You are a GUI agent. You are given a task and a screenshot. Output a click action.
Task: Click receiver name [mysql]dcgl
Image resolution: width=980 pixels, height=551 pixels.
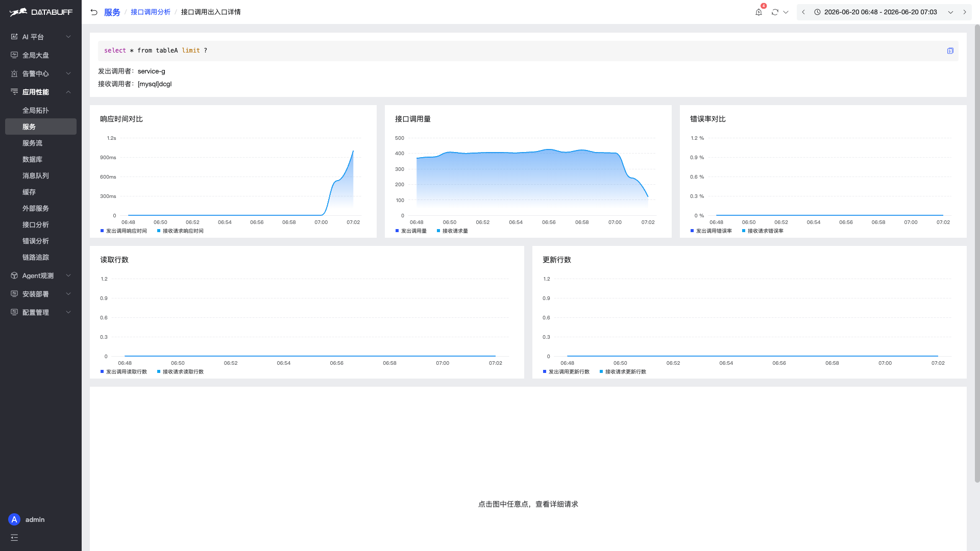point(155,84)
